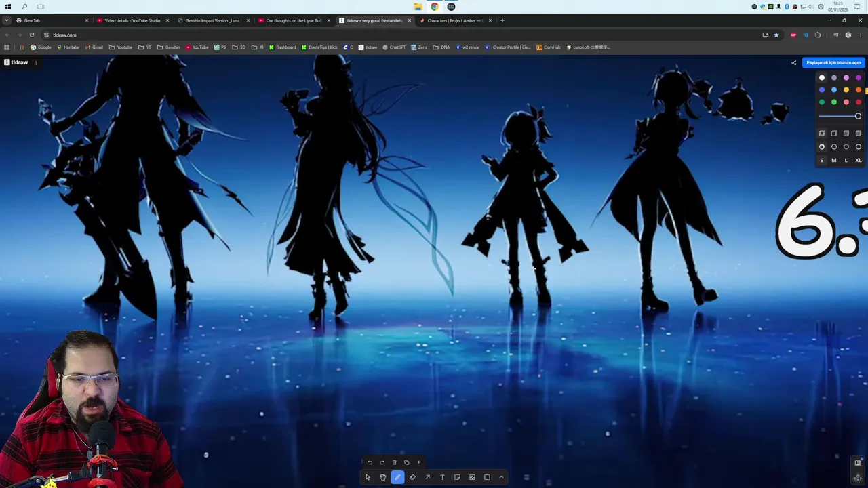
Task: Switch to Genshin Impact Version tab
Action: coord(212,20)
